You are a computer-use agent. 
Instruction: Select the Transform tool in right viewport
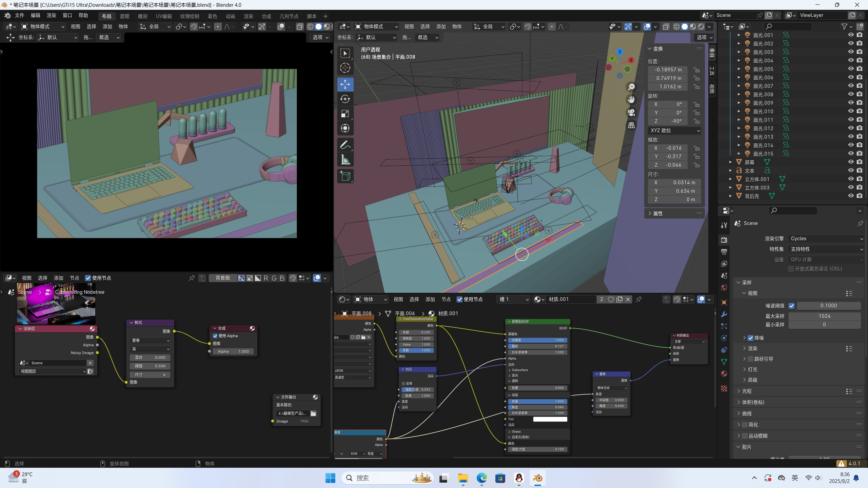click(x=345, y=128)
